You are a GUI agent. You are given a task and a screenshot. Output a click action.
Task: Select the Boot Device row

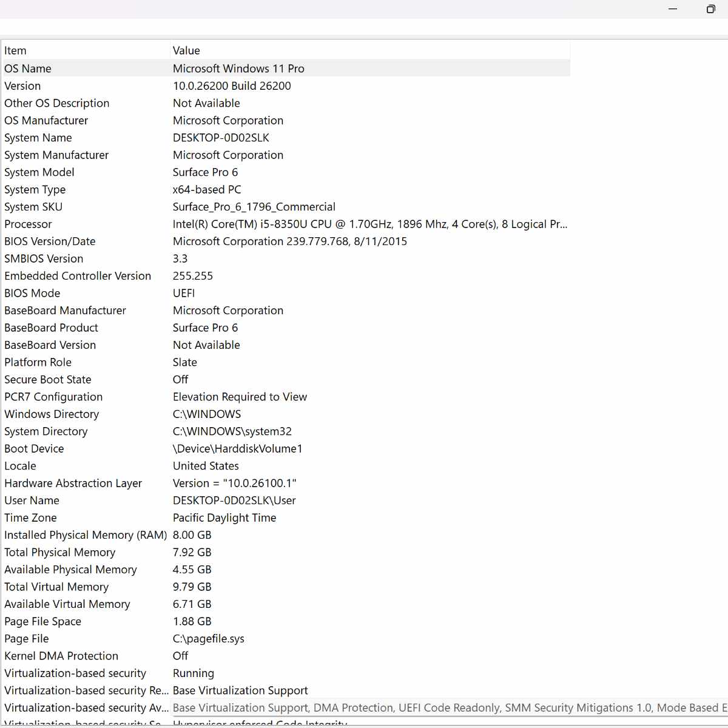tap(286, 449)
